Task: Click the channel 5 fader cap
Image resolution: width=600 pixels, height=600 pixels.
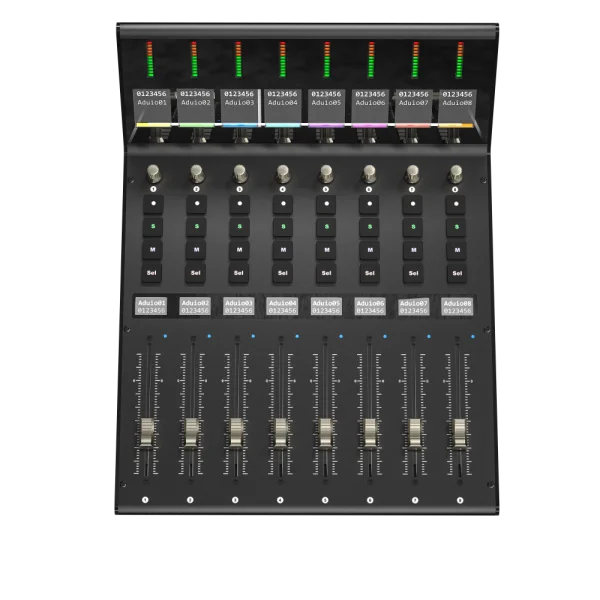Action: click(326, 432)
